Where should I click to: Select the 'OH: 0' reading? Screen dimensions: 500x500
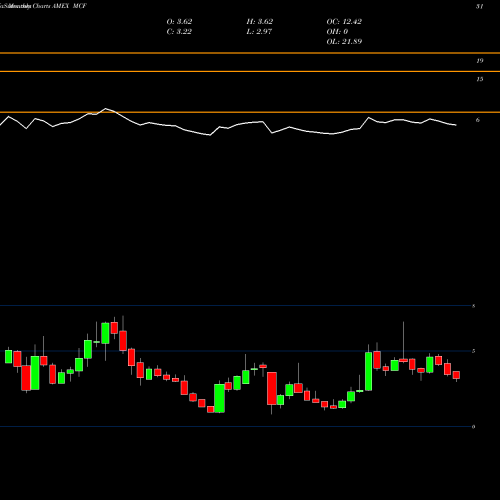point(337,32)
